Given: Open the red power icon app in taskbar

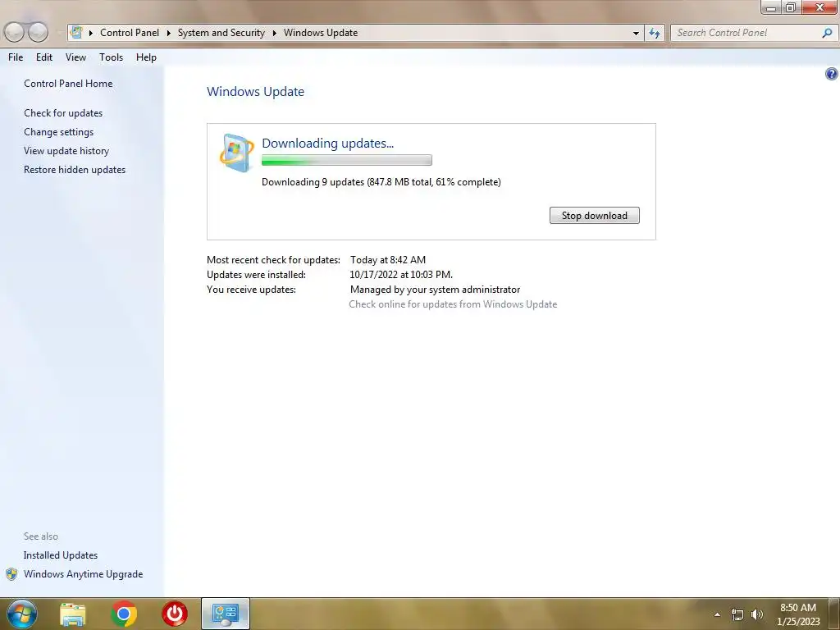Looking at the screenshot, I should [175, 614].
